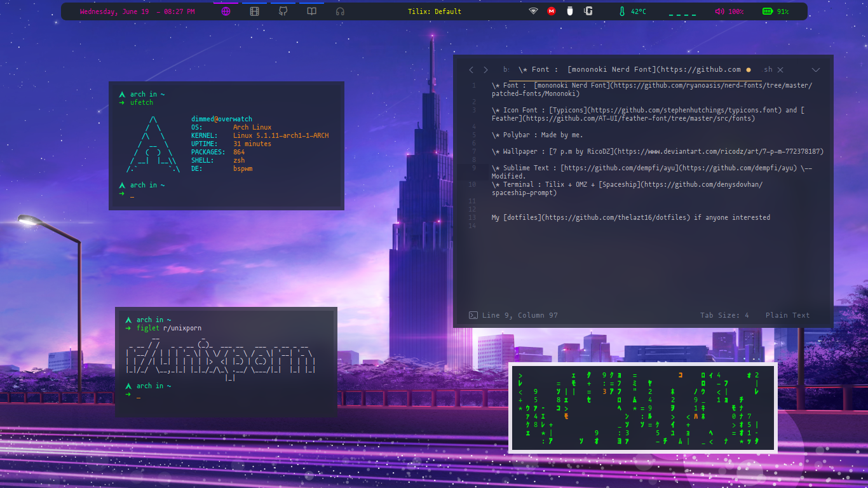The width and height of the screenshot is (868, 488).
Task: Open Sublime's panel switcher icon in status bar
Action: click(x=473, y=315)
